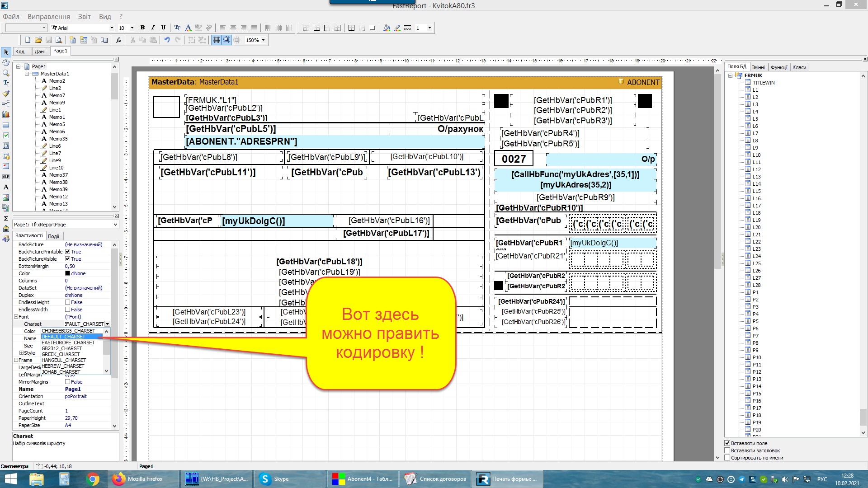
Task: Select Memo35 in the object tree
Action: click(x=58, y=139)
